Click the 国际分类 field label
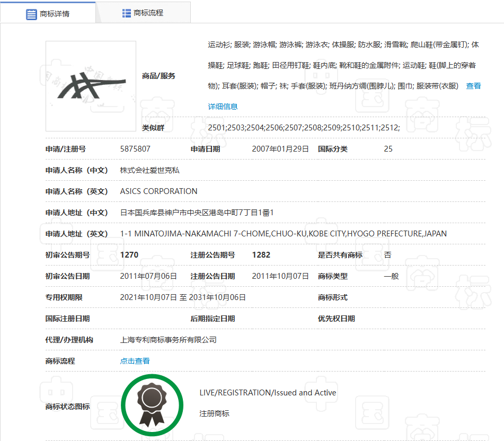Viewport: 504px width, 441px height. point(333,149)
